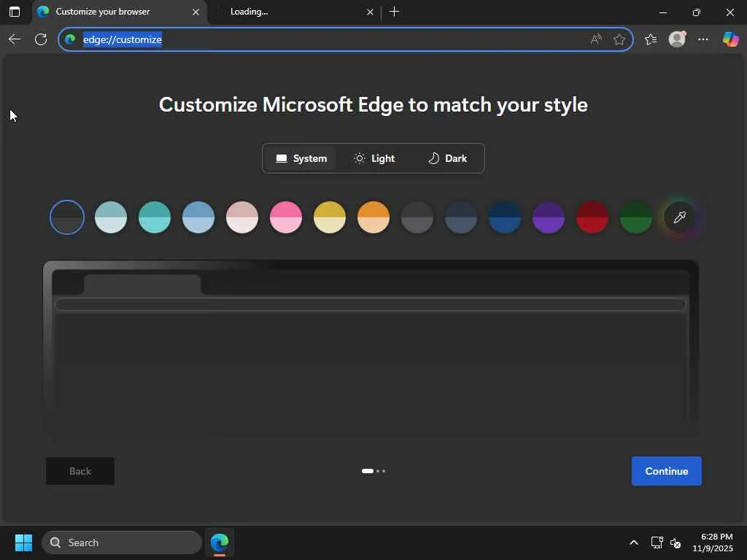Reload the page with the refresh icon
This screenshot has width=747, height=560.
tap(41, 39)
